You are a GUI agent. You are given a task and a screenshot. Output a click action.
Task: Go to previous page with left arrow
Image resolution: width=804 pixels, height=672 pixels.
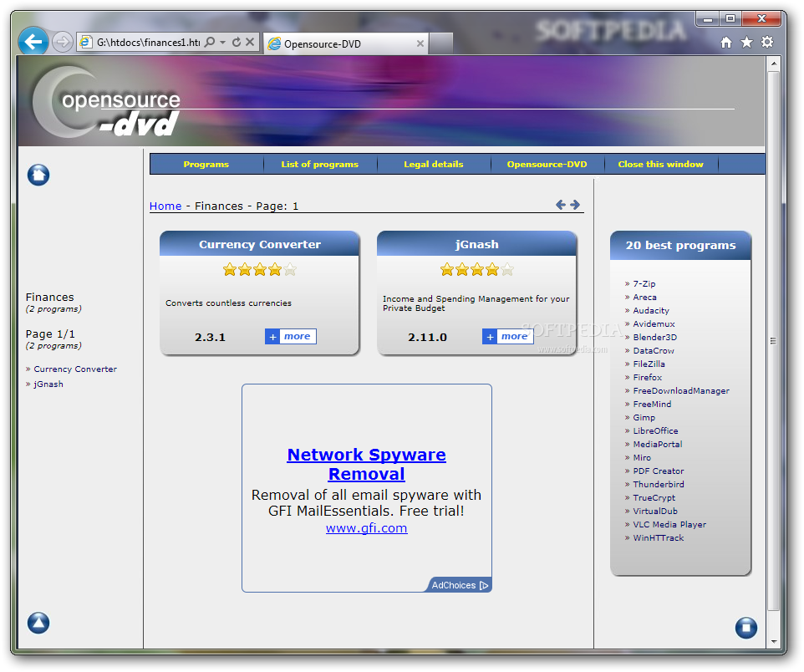pyautogui.click(x=561, y=205)
